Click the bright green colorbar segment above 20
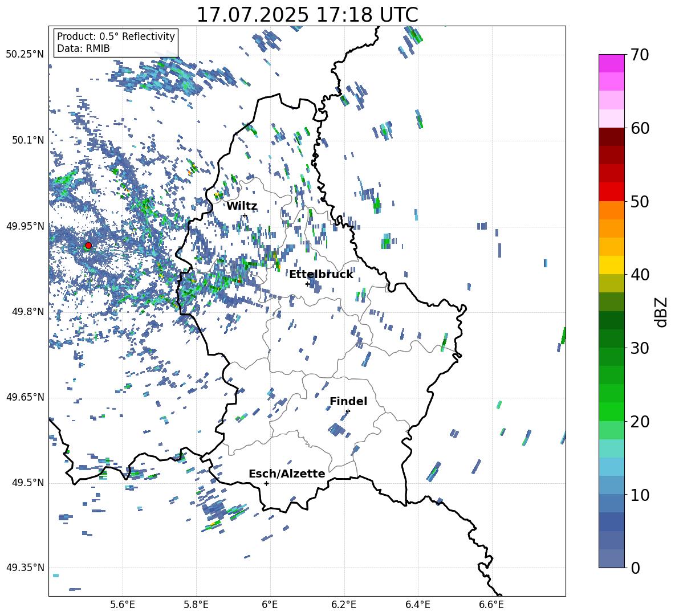Screen dimensions: 675x616 [611, 411]
